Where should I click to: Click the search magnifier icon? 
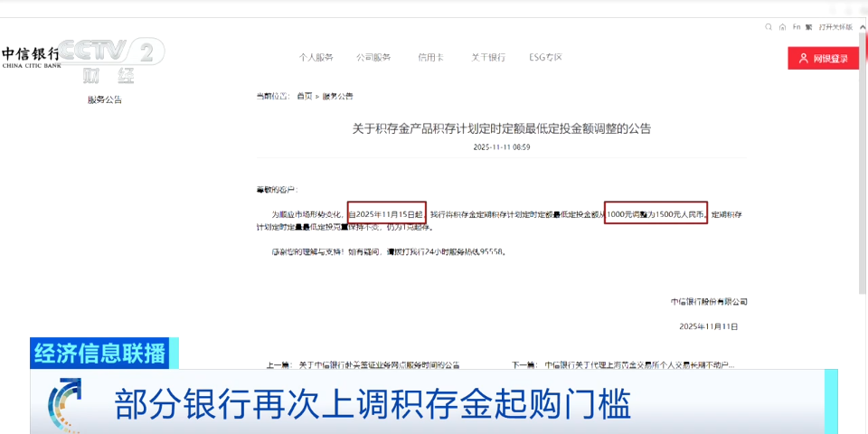[769, 27]
